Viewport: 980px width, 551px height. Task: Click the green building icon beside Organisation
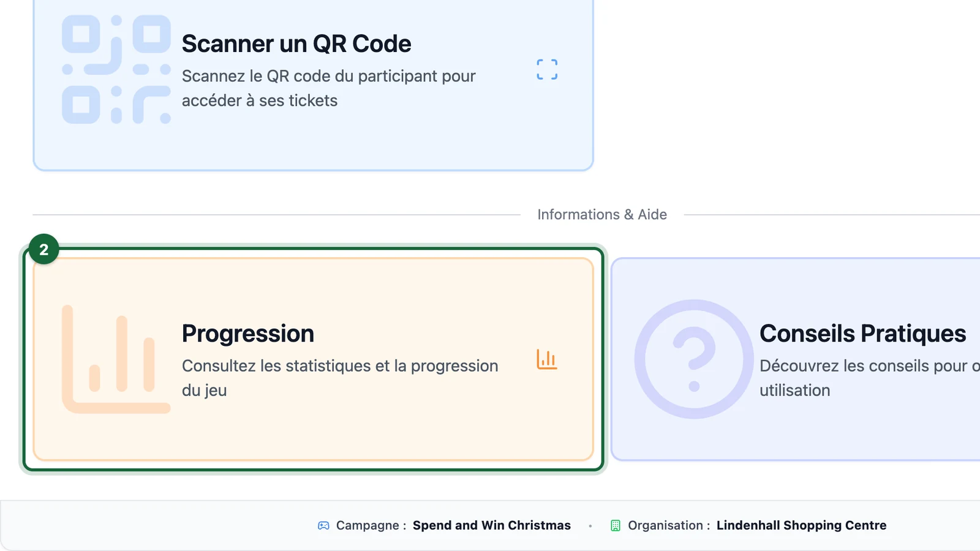pos(616,525)
